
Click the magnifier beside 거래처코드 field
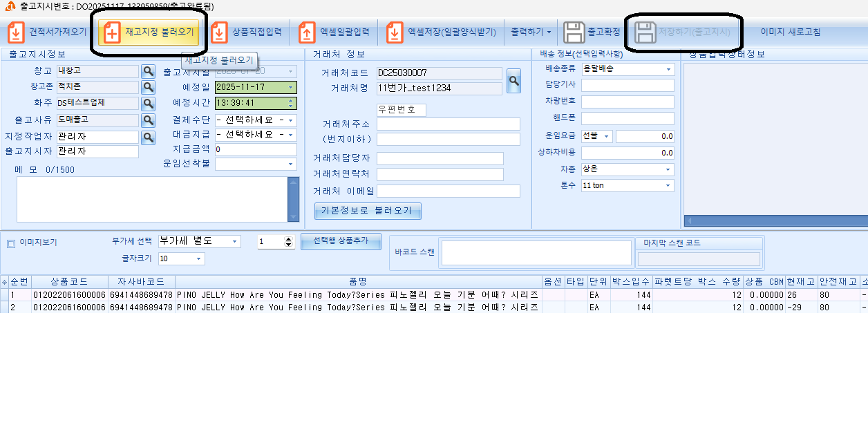[x=513, y=81]
